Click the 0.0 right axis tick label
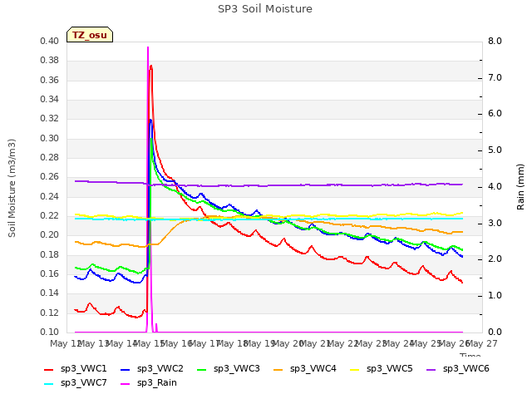The height and width of the screenshot is (399, 532). click(495, 332)
